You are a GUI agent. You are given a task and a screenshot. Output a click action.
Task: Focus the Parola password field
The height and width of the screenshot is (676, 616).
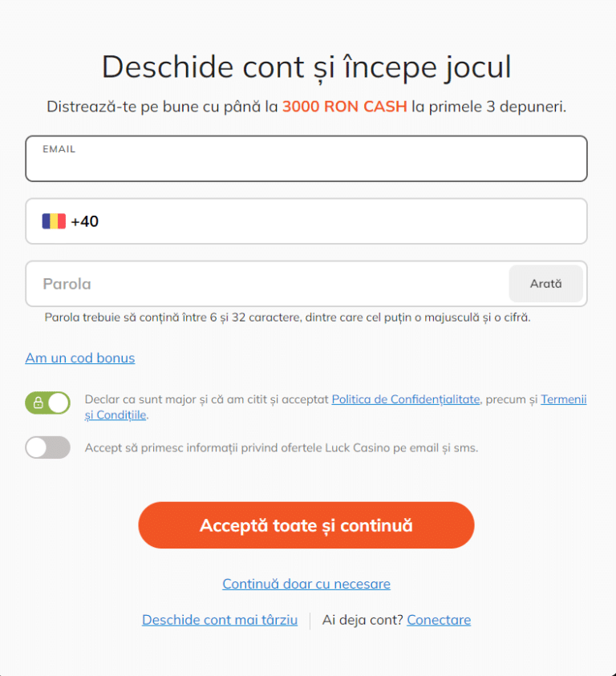[265, 284]
